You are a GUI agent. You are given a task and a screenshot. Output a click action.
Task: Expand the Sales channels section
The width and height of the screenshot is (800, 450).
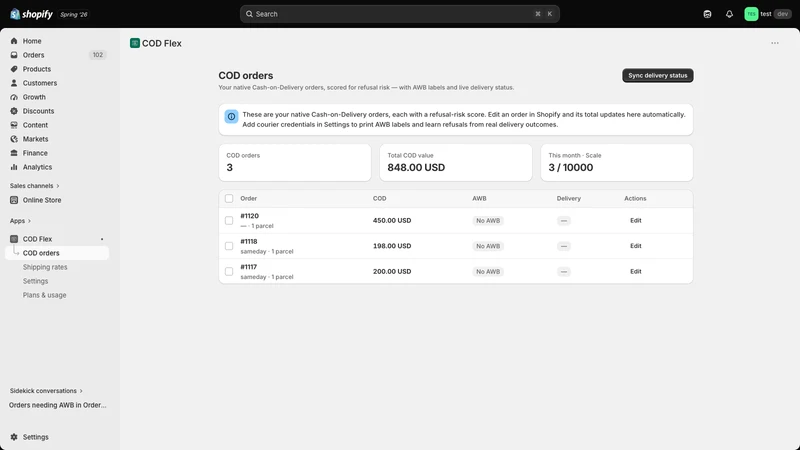point(35,186)
